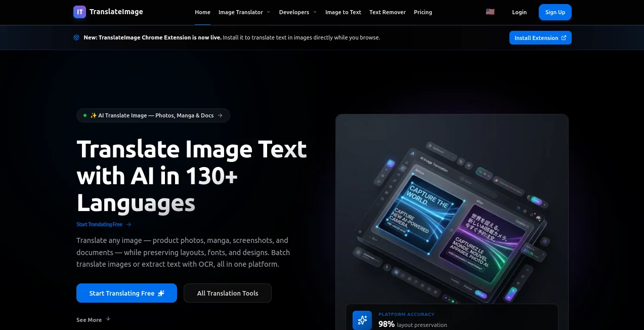Screen dimensions: 644x330
Task: Open the Pricing page
Action: click(423, 12)
